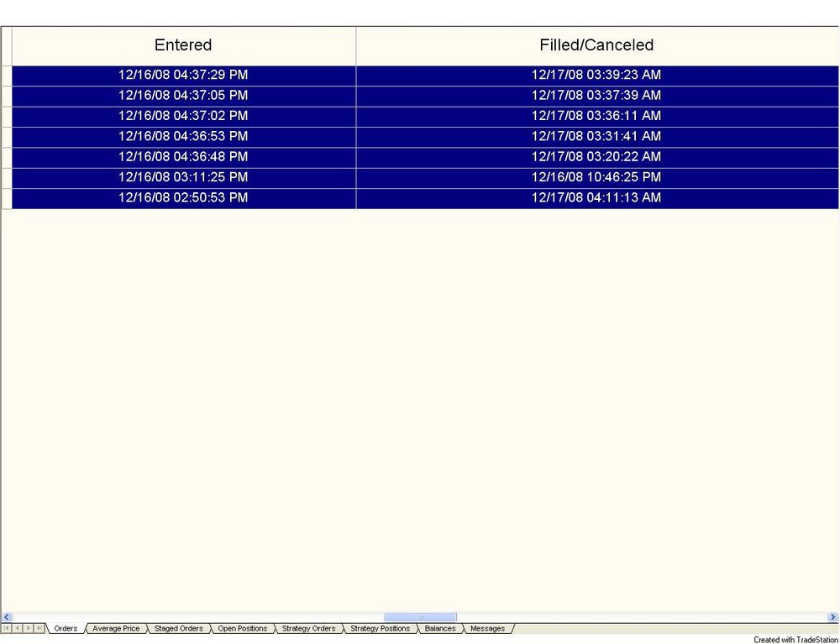This screenshot has height=644, width=840.
Task: Open the Messages tab
Action: click(x=487, y=629)
